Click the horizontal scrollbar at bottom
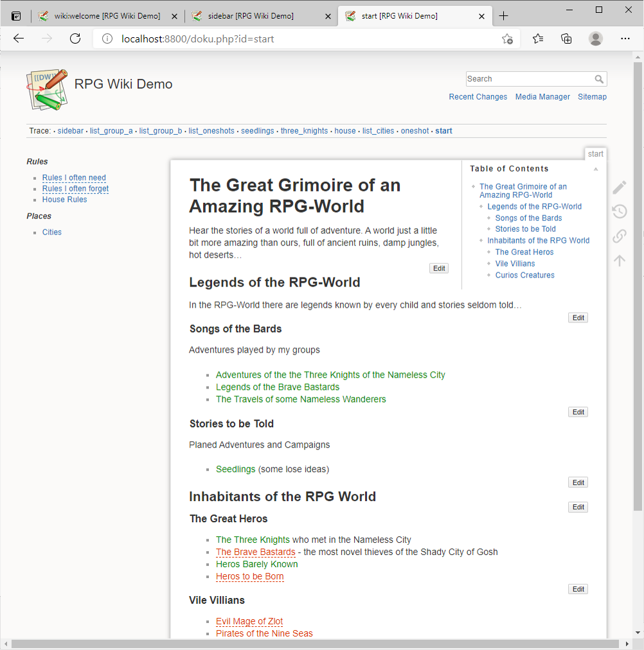Viewport: 644px width, 650px height. (315, 644)
